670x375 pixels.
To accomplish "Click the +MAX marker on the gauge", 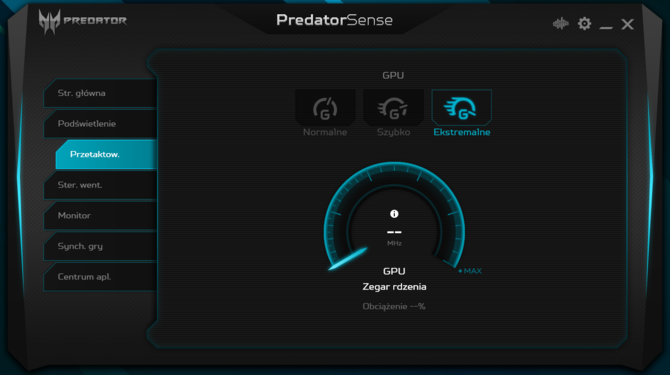I will 470,271.
